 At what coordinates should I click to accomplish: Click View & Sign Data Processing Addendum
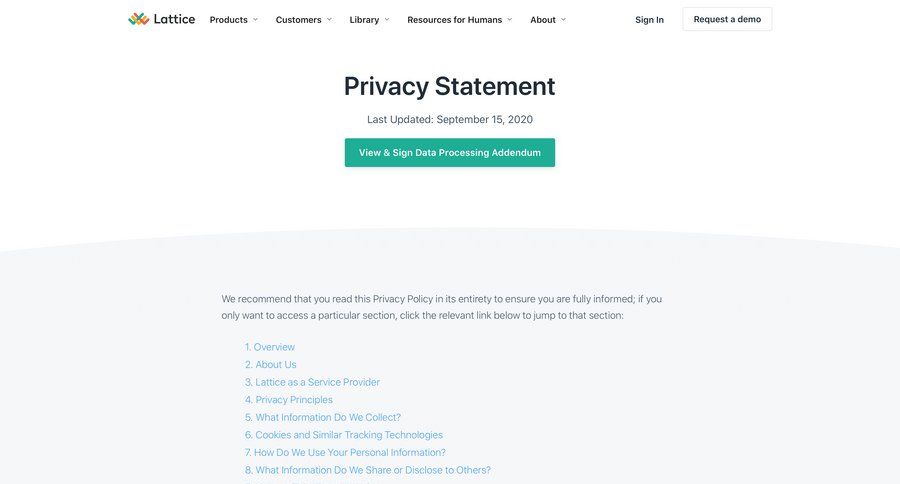(450, 153)
